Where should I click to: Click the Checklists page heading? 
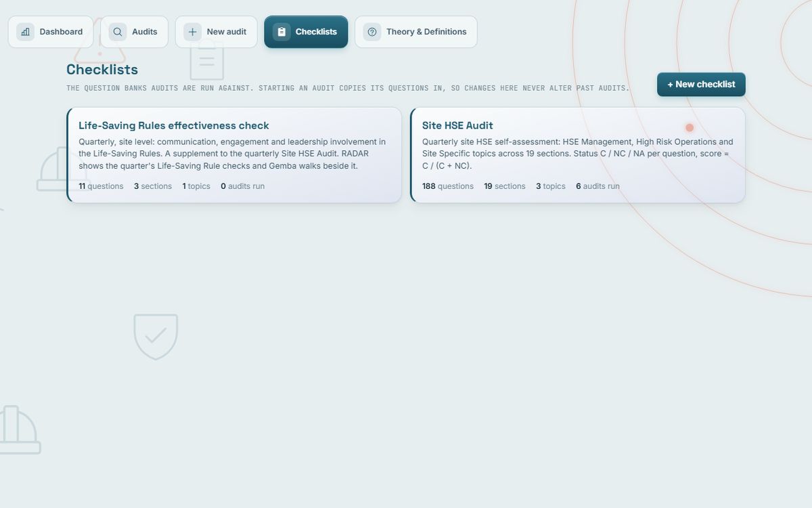(102, 70)
